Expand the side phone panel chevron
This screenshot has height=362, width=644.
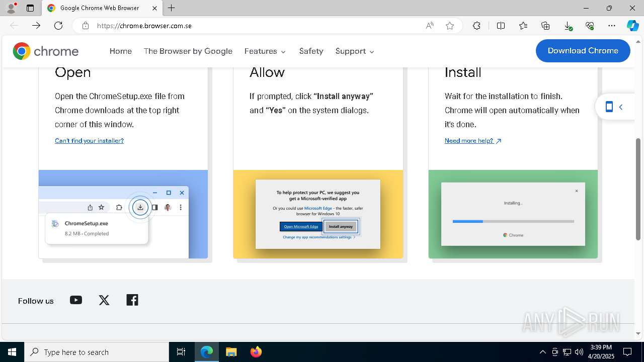[621, 107]
